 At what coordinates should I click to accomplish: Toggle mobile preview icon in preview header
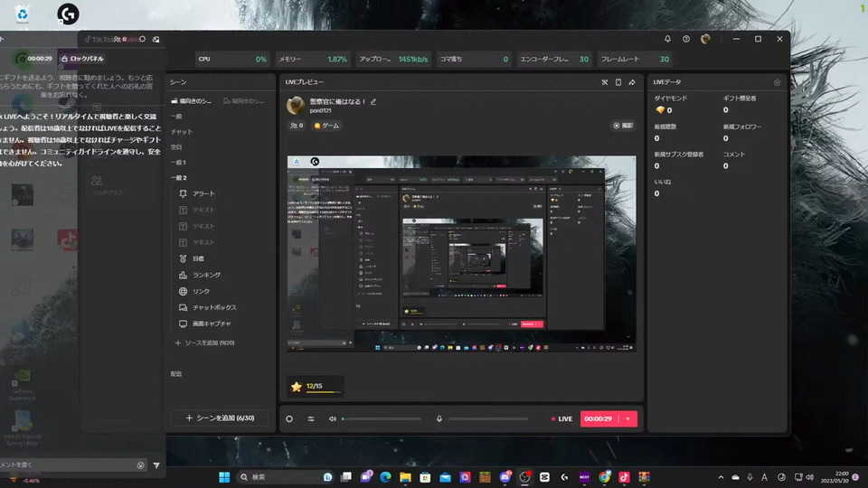[618, 82]
